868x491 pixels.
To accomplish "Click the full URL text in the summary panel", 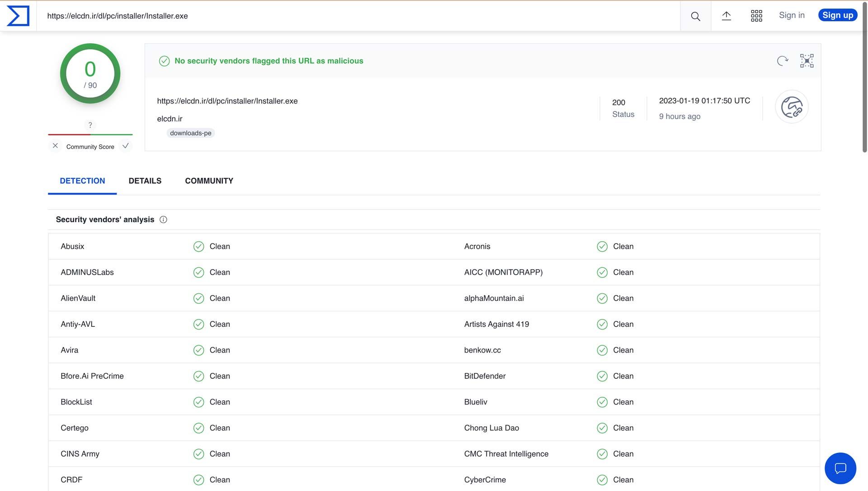I will tap(227, 101).
